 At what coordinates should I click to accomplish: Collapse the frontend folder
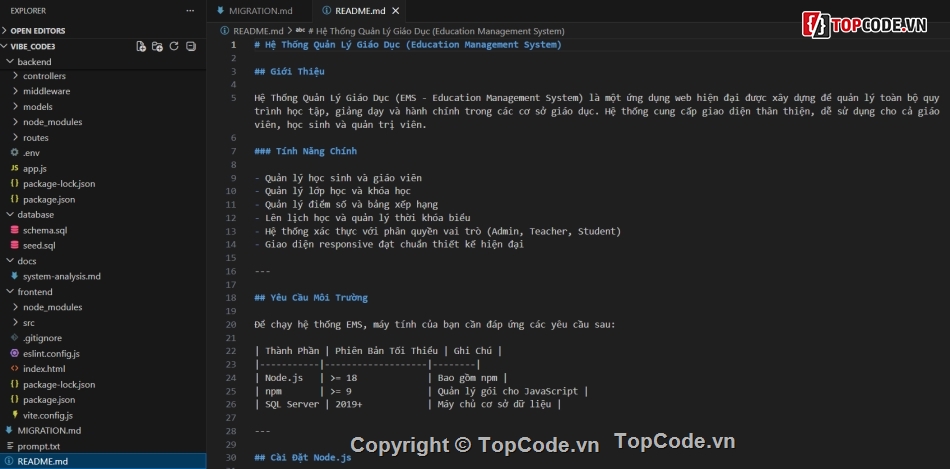35,292
